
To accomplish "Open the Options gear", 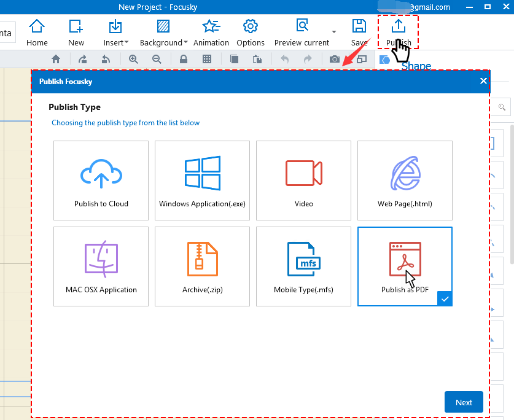I will [251, 33].
